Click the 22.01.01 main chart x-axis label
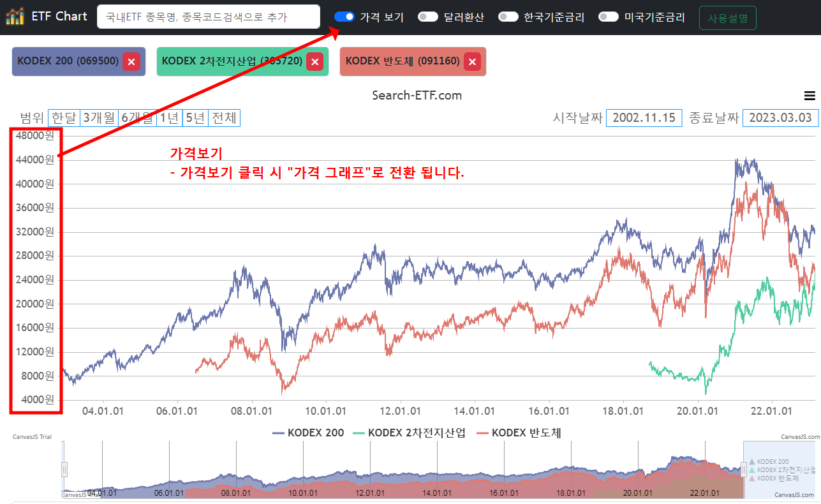Viewport: 821px width, 504px height. coord(773,411)
